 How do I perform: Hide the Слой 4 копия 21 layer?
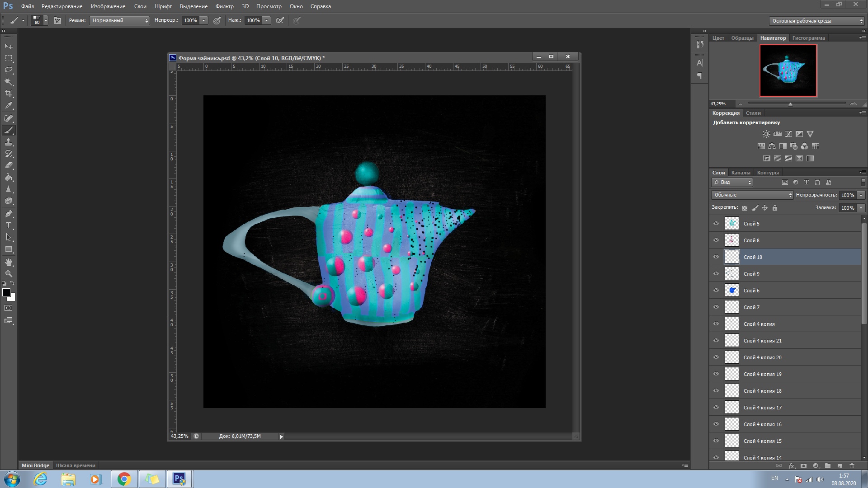(716, 341)
